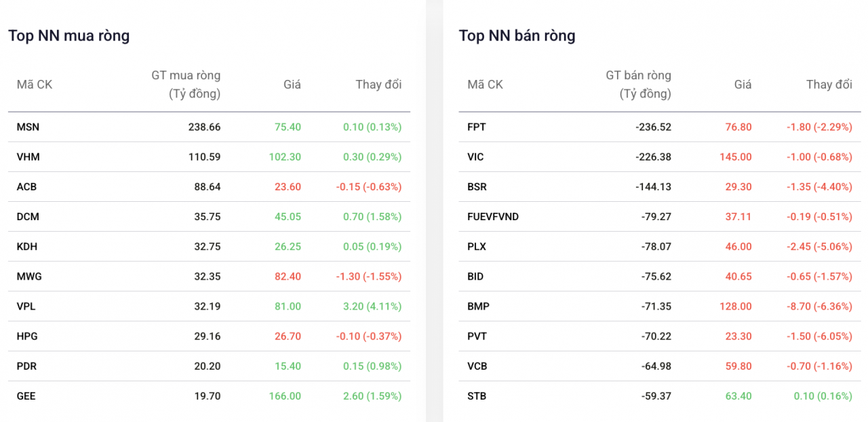The width and height of the screenshot is (868, 422).
Task: Select the VPL ticker
Action: pos(26,306)
